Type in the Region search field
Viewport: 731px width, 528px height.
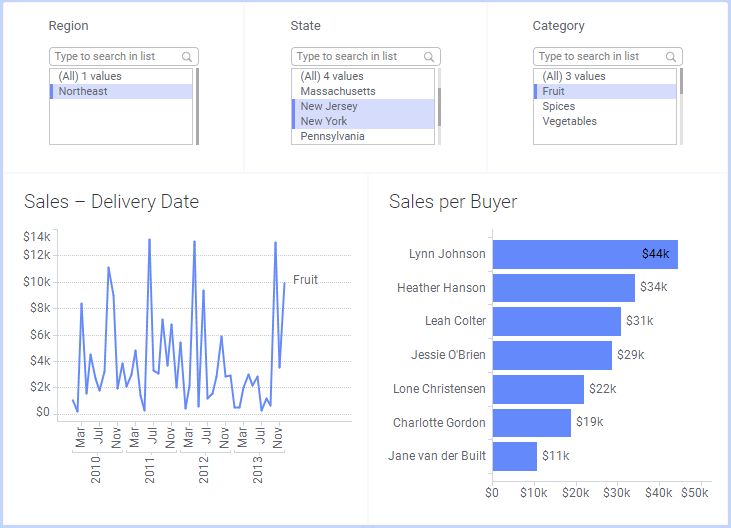click(x=115, y=57)
